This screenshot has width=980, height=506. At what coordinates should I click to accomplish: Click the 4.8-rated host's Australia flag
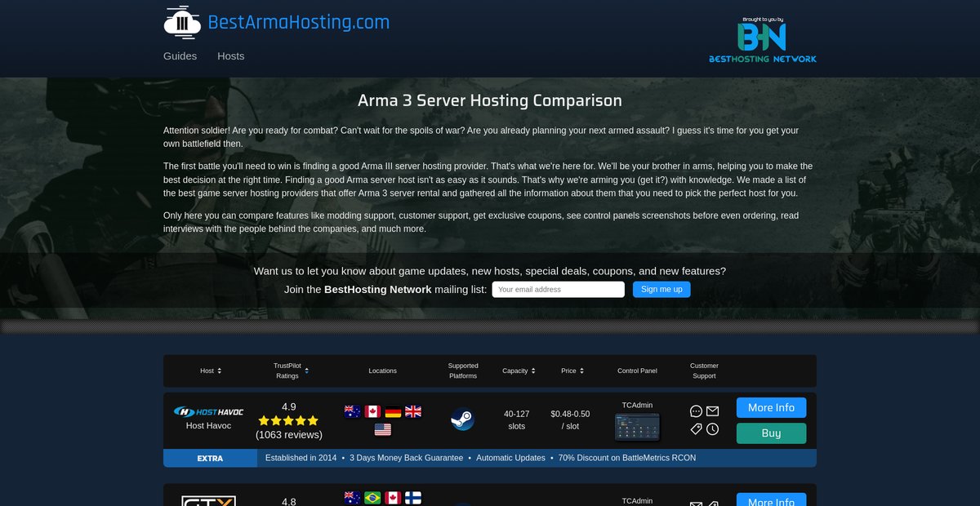(352, 498)
